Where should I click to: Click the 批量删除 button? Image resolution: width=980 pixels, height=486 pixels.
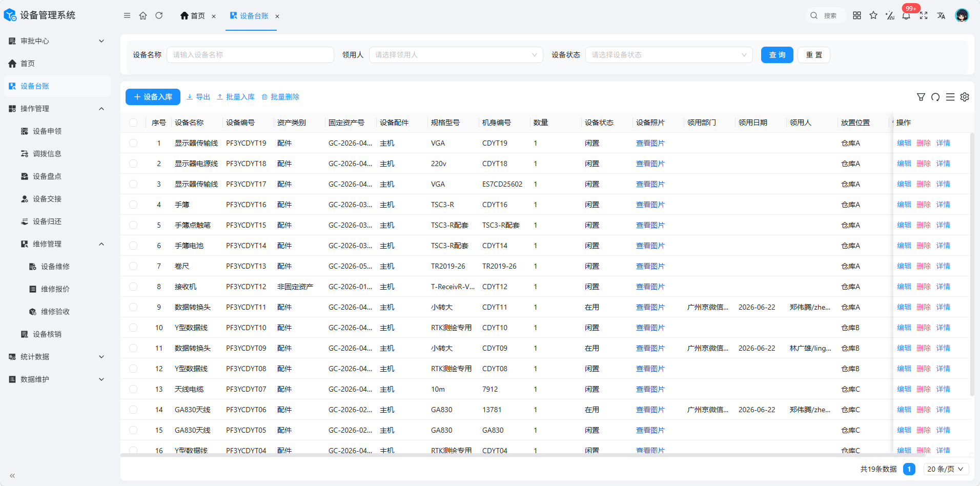[x=280, y=97]
